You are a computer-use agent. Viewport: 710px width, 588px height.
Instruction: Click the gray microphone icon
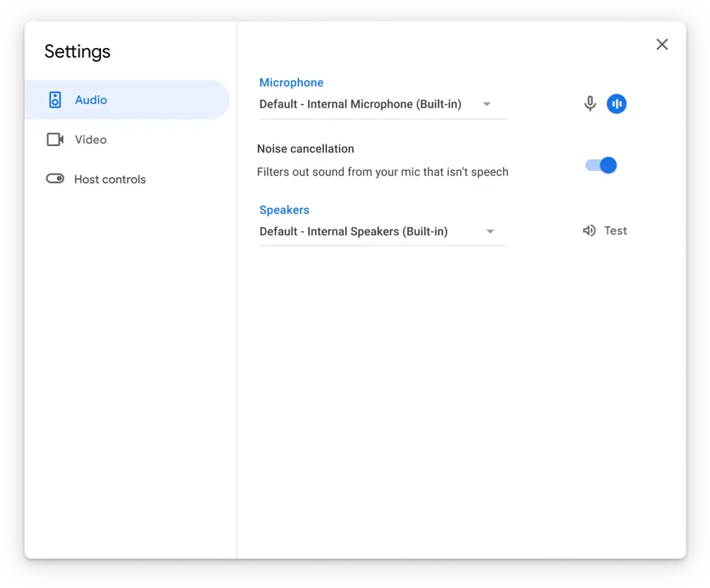(x=590, y=104)
